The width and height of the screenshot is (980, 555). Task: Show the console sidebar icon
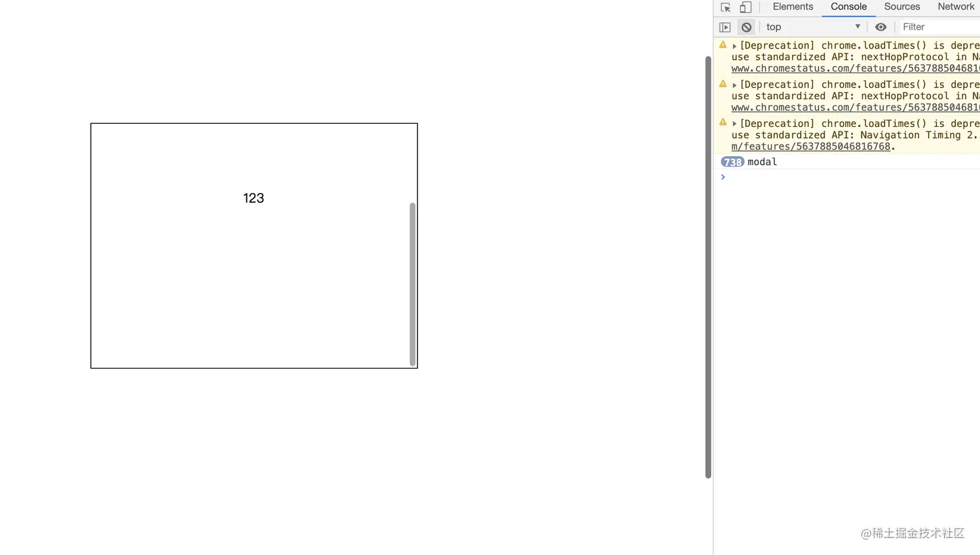pyautogui.click(x=725, y=27)
